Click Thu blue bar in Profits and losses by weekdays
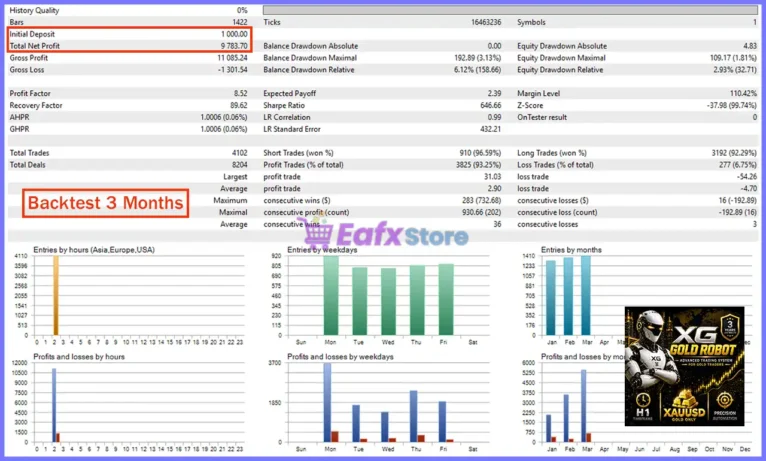 [x=413, y=416]
